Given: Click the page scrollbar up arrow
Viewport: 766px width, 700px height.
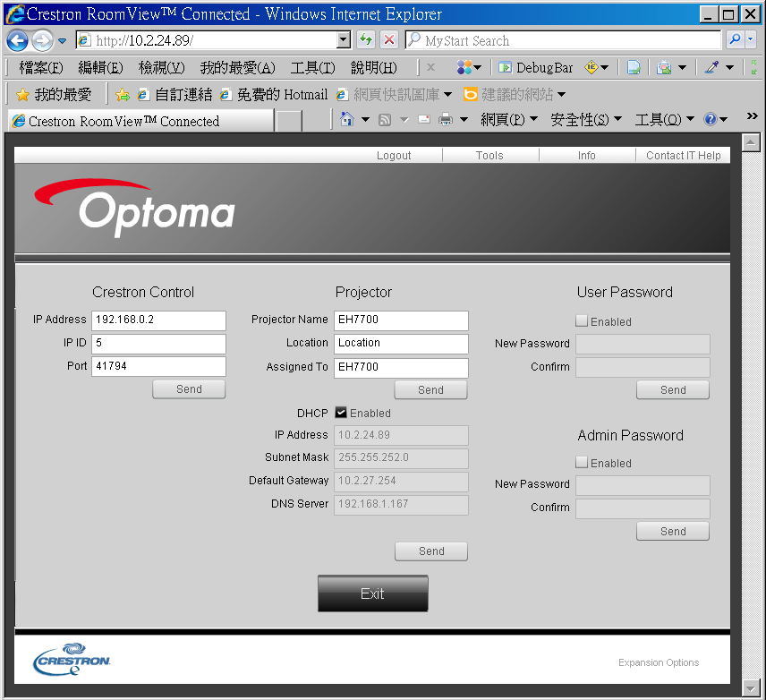Looking at the screenshot, I should 751,143.
